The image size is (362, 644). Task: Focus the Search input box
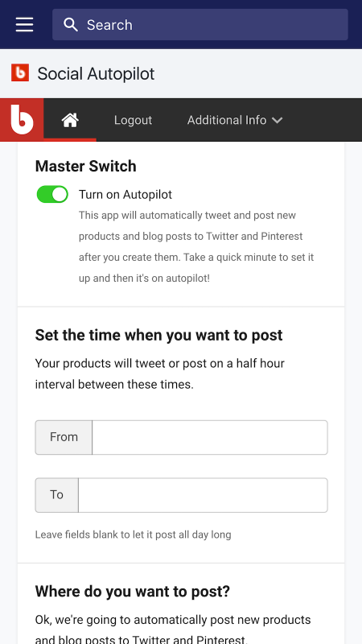[200, 25]
